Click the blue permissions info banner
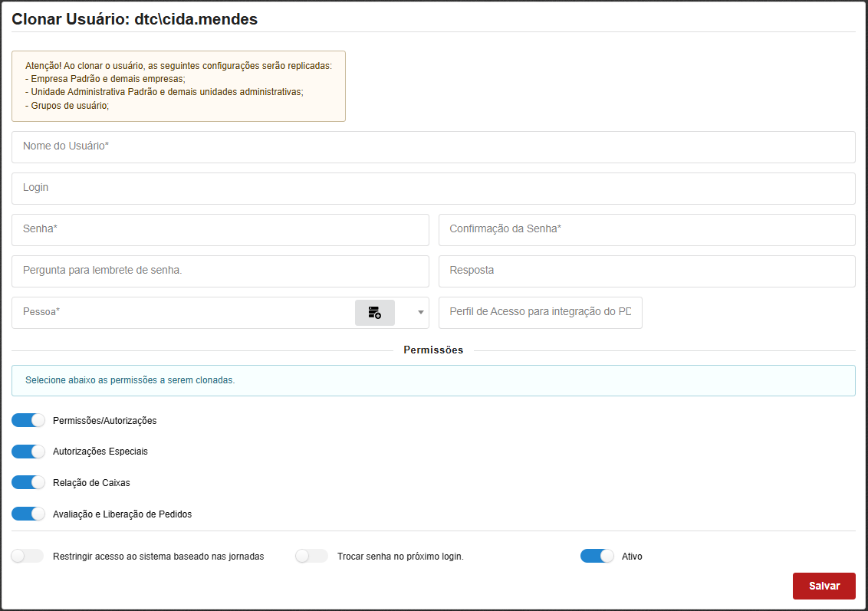This screenshot has height=611, width=868. click(433, 380)
